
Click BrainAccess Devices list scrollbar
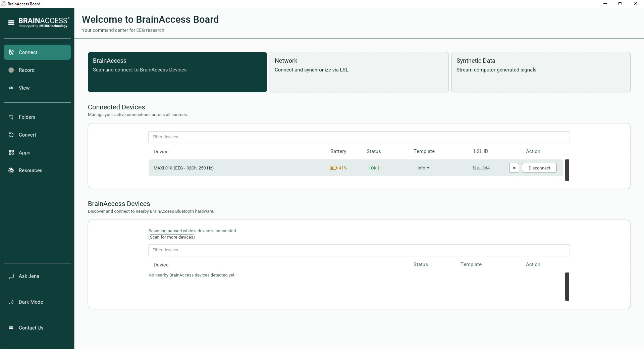pyautogui.click(x=567, y=287)
